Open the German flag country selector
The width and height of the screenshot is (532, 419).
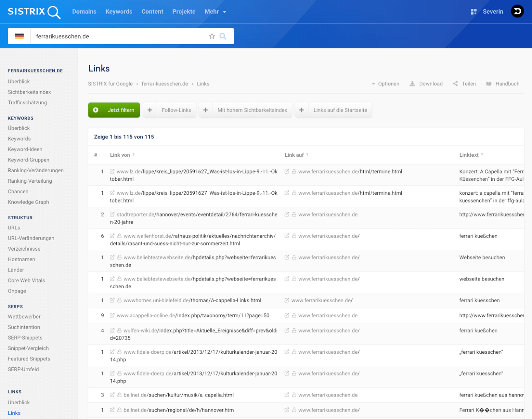pyautogui.click(x=19, y=36)
